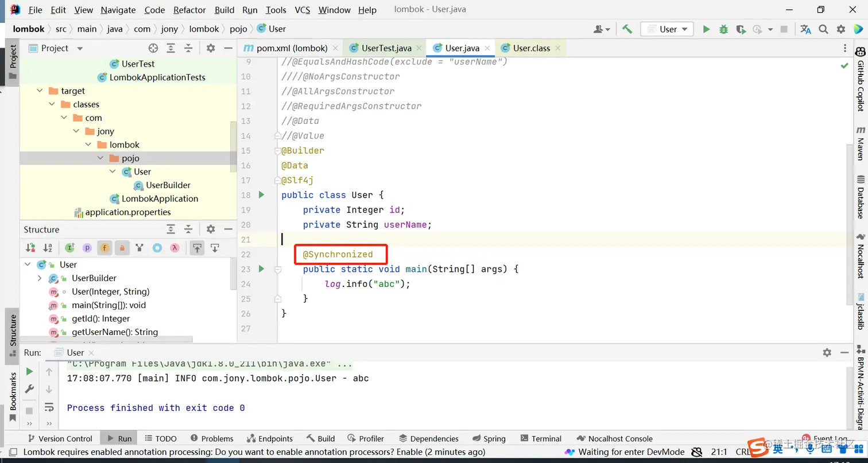This screenshot has height=463, width=868.
Task: Toggle Show non-public members lock
Action: coord(122,248)
